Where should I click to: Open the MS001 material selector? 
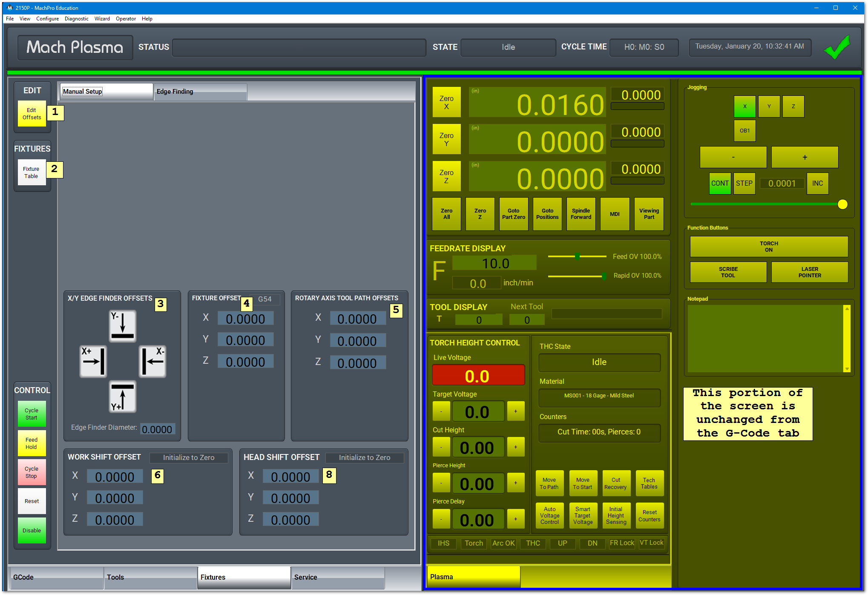[599, 396]
